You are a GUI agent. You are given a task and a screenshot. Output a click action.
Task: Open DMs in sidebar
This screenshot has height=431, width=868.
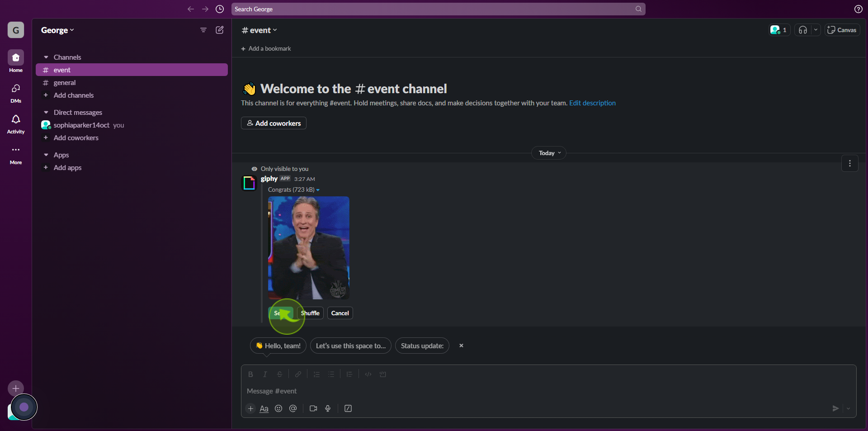(16, 92)
